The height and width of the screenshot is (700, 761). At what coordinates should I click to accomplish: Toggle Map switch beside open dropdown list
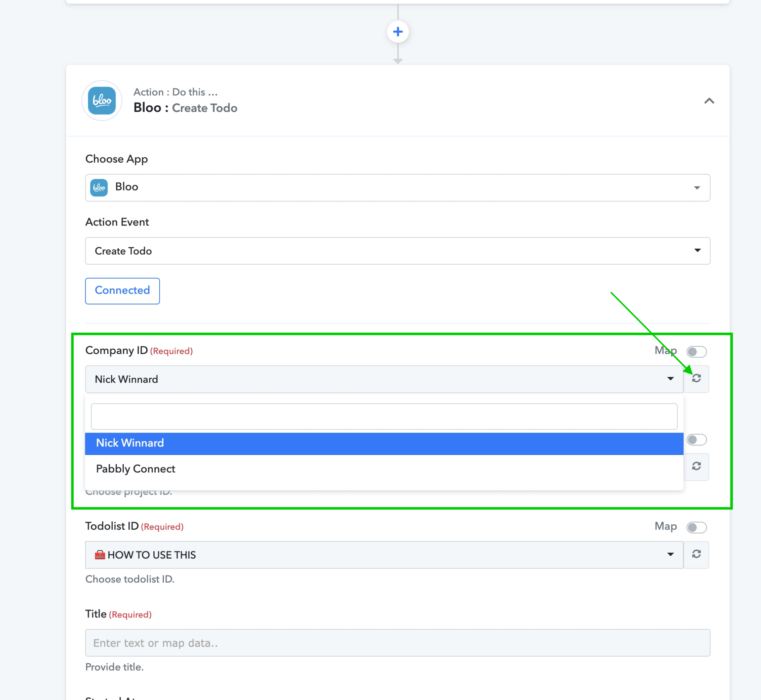pyautogui.click(x=696, y=440)
